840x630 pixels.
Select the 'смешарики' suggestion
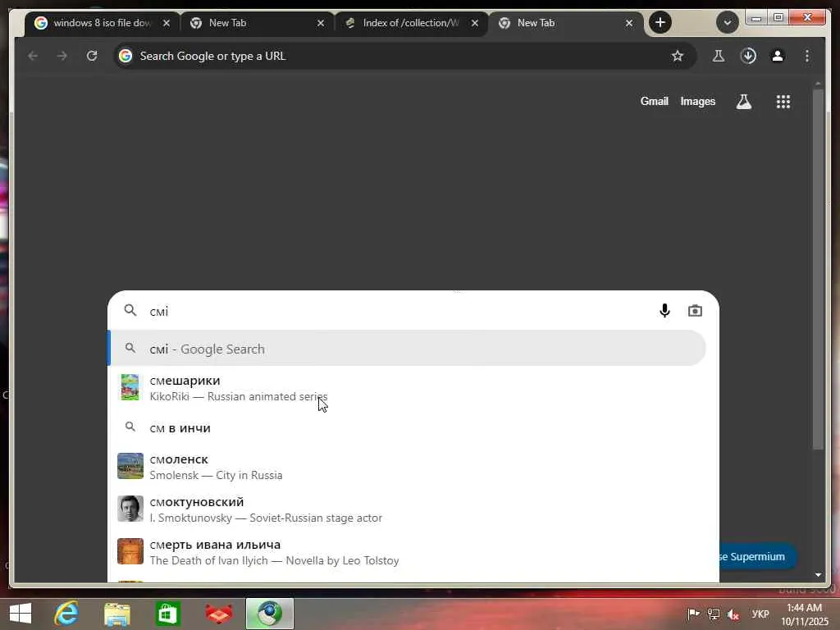click(x=407, y=388)
